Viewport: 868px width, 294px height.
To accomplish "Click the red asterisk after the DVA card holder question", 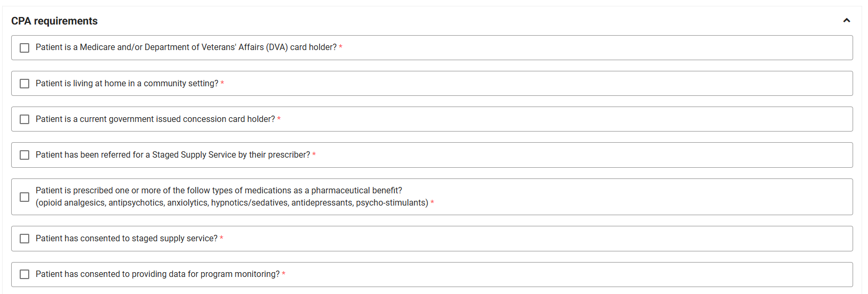I will (340, 47).
